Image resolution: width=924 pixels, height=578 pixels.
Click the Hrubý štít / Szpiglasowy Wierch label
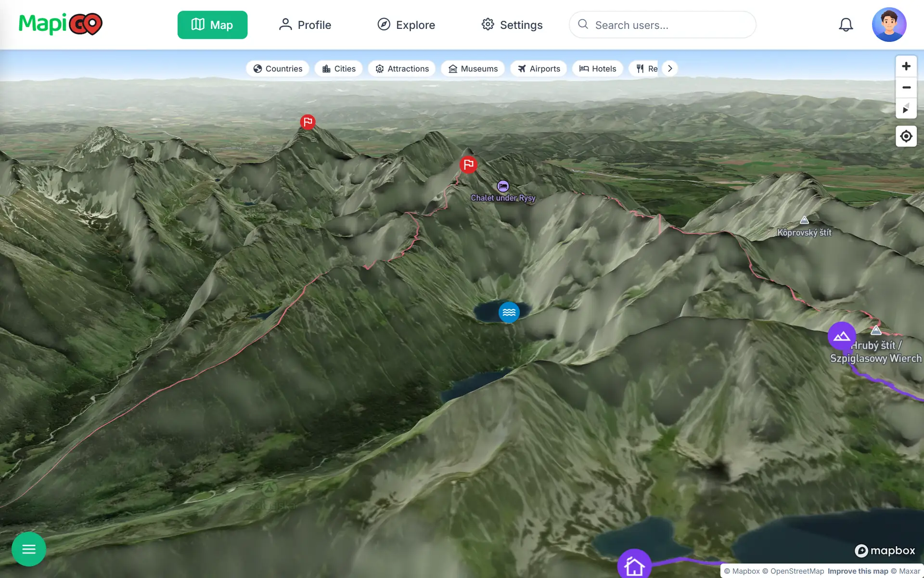[x=876, y=352]
